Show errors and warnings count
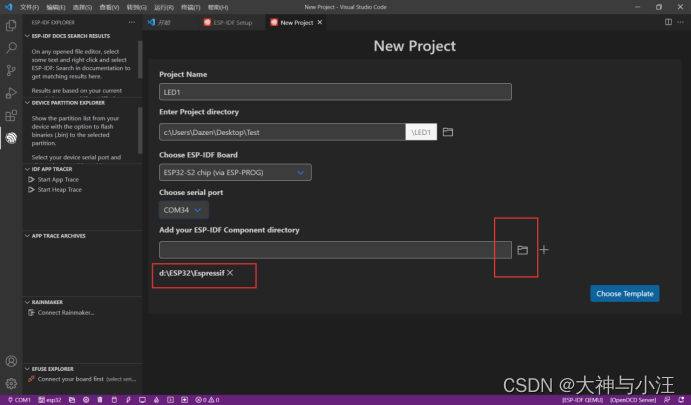 click(x=207, y=400)
